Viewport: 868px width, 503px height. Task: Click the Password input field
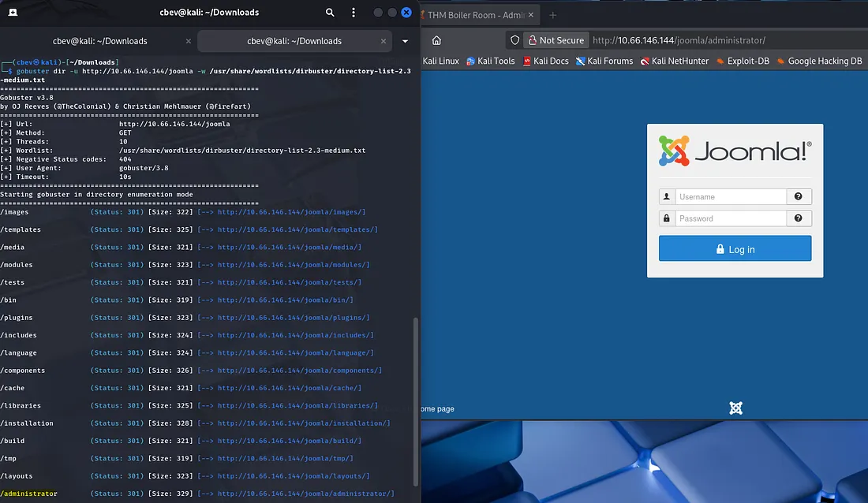pyautogui.click(x=730, y=218)
